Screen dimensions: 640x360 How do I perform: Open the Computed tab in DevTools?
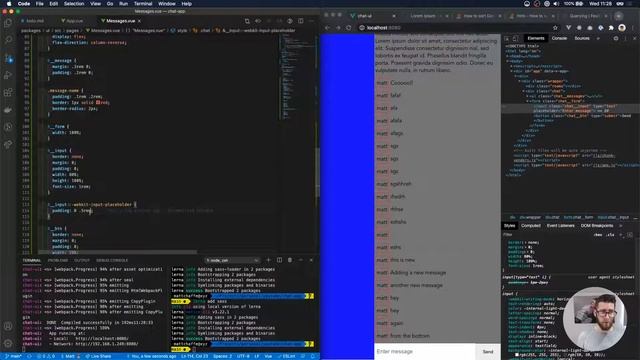(x=531, y=225)
